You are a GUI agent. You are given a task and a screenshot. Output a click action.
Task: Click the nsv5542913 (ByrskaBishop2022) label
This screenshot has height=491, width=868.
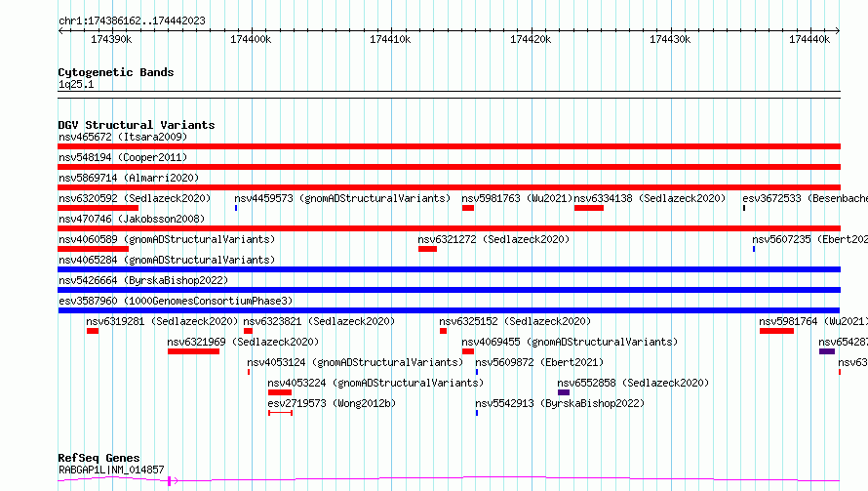(x=560, y=403)
